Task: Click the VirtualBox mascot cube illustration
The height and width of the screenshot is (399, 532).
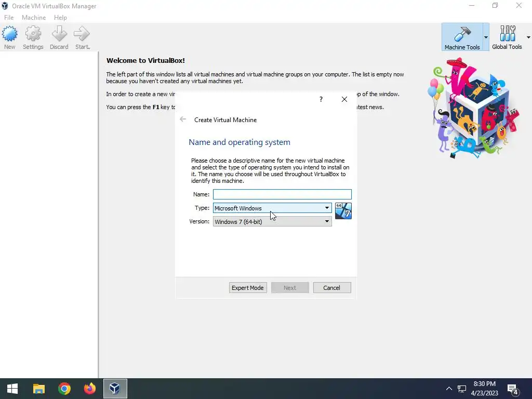Action: tap(473, 108)
